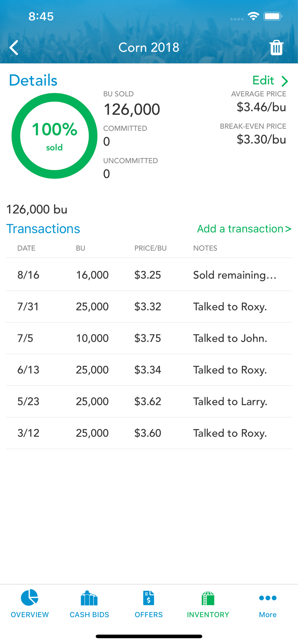Tap the More three-dots icon
The height and width of the screenshot is (644, 298).
coord(268,598)
